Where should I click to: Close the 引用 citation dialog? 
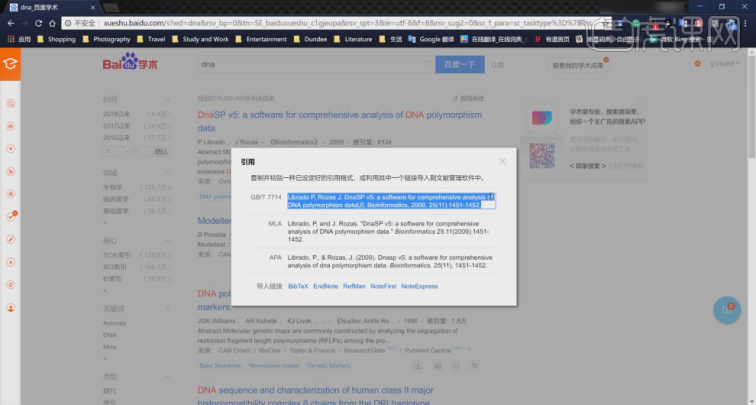coord(502,161)
